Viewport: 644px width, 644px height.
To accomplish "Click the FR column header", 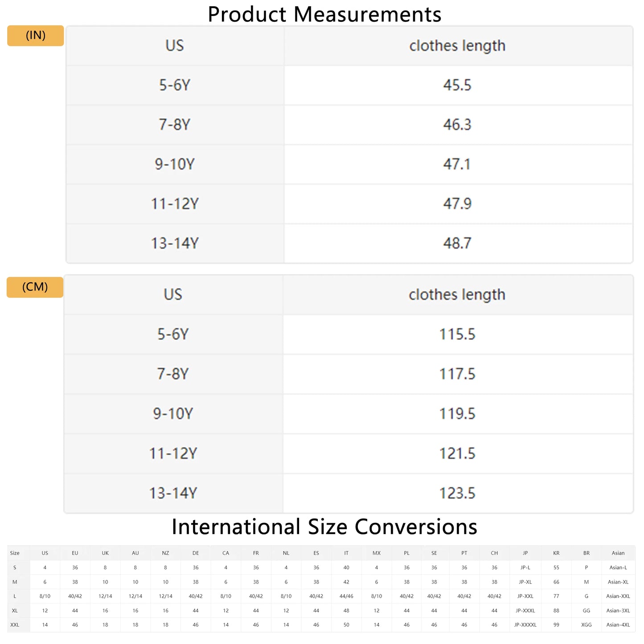I will point(256,553).
